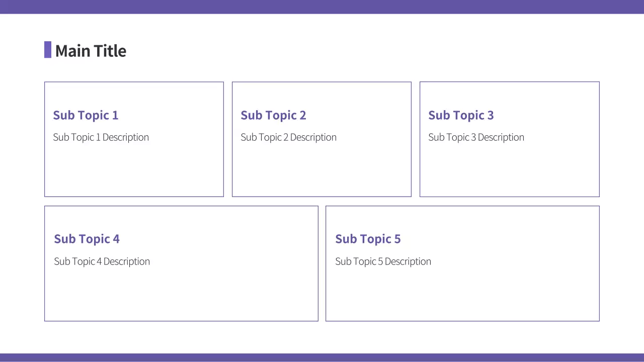Click the Sub Topic 4 Description text
The height and width of the screenshot is (362, 644).
pyautogui.click(x=102, y=261)
